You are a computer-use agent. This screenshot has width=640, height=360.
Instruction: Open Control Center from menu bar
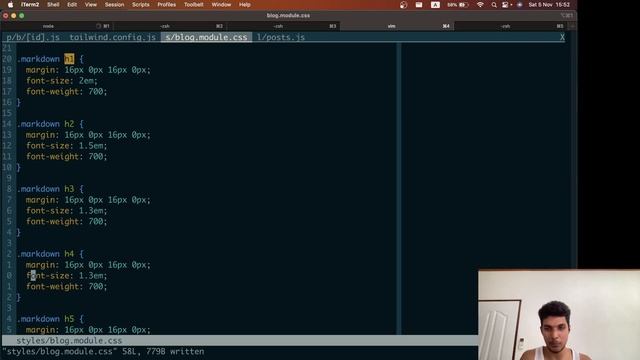(x=505, y=5)
